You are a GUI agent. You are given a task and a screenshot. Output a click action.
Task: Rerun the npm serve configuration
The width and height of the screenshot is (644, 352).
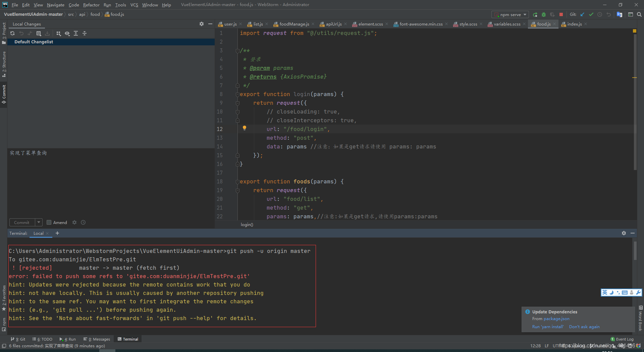click(x=535, y=14)
